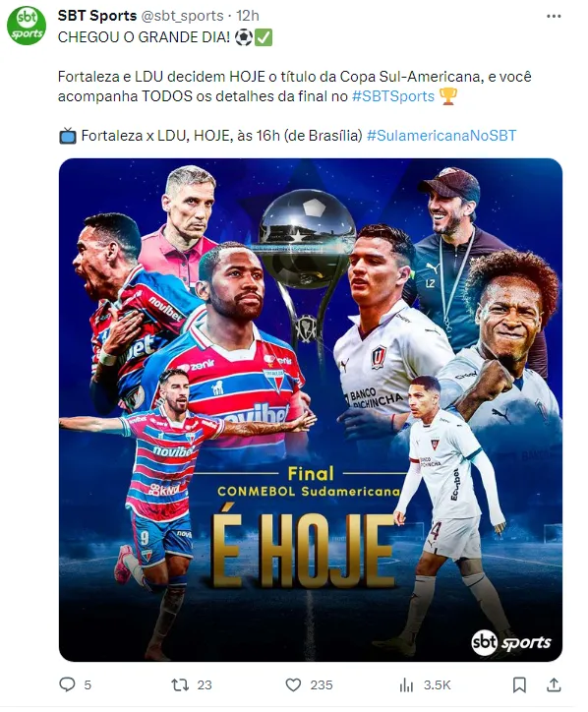
Task: Open the #SulamericanaNoSBT hashtag link
Action: click(441, 136)
